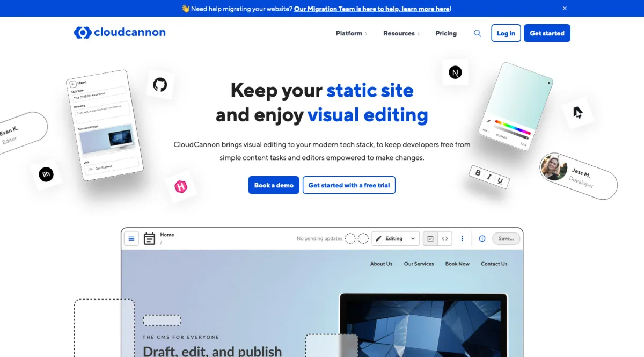644x357 pixels.
Task: Open About Us in the preview site
Action: click(x=381, y=264)
